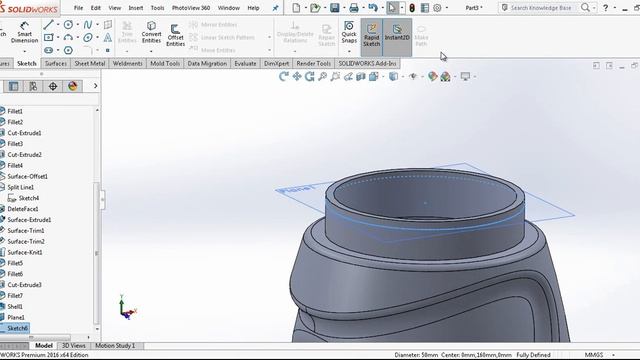The width and height of the screenshot is (640, 360).
Task: Open the File menu
Action: tap(78, 8)
